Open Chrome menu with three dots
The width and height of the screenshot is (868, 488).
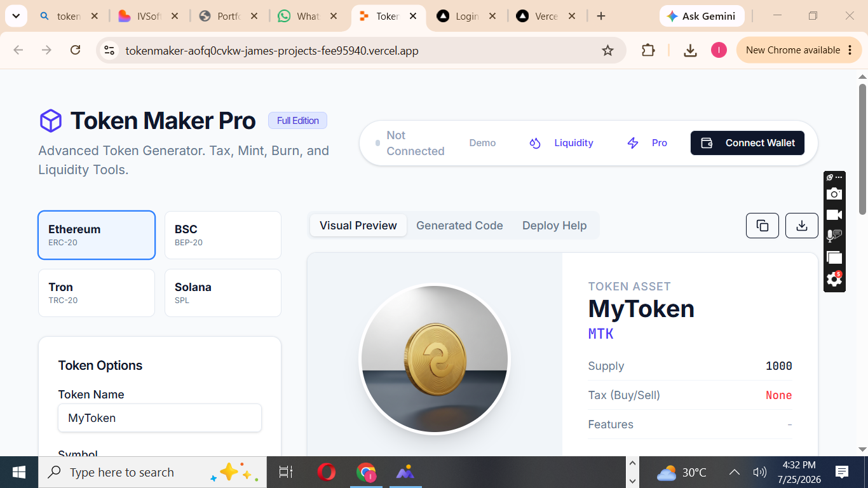click(850, 50)
